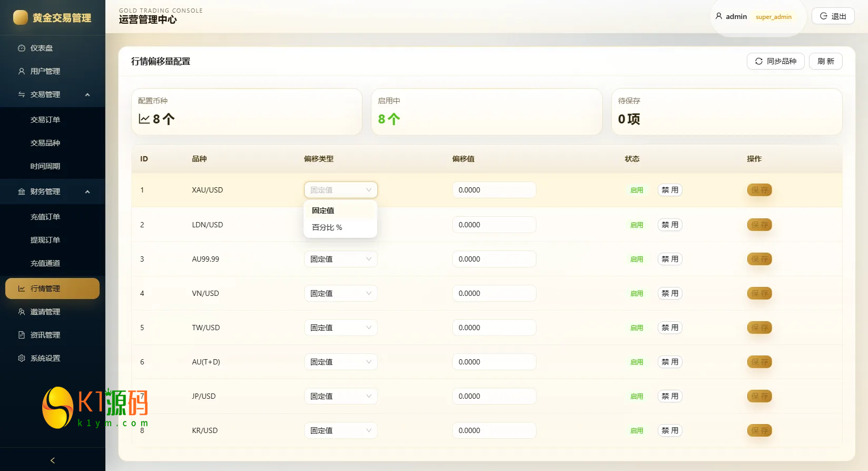Click KR/USD offset value input field
The height and width of the screenshot is (471, 868).
[494, 430]
